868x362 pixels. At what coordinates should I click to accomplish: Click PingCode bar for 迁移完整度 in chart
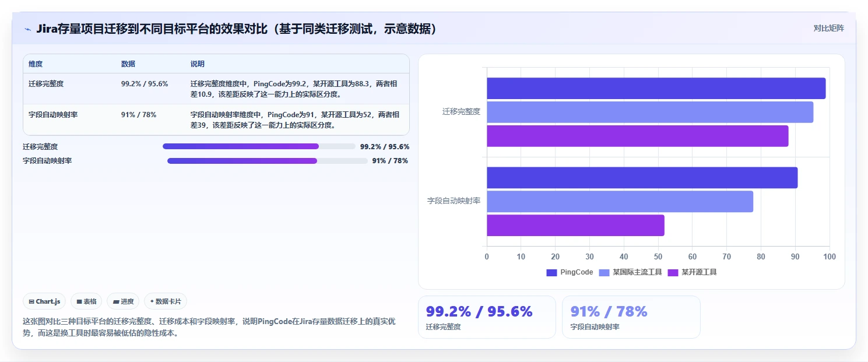coord(656,88)
